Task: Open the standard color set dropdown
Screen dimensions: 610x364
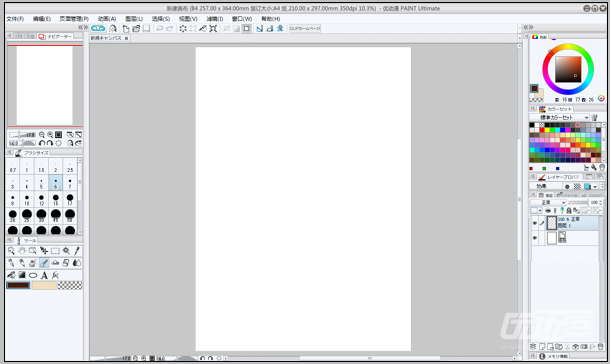Action: click(x=560, y=117)
